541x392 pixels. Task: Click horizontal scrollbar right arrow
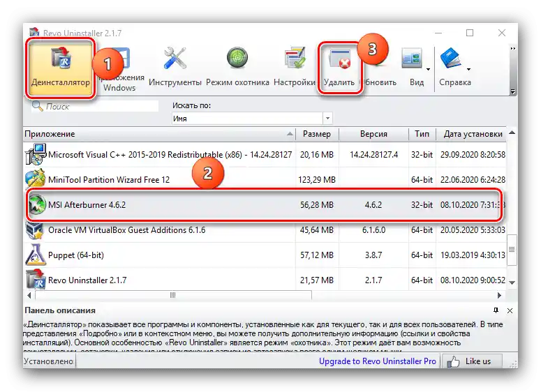(x=499, y=296)
